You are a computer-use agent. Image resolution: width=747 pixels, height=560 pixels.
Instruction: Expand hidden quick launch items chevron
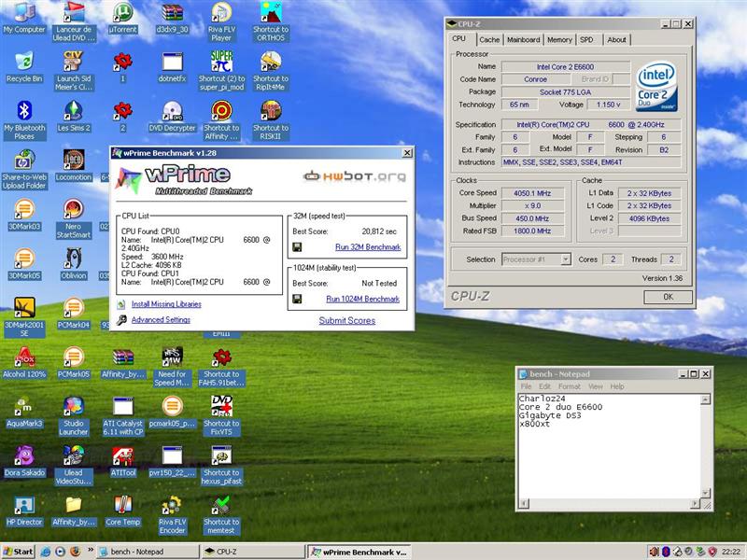point(90,551)
